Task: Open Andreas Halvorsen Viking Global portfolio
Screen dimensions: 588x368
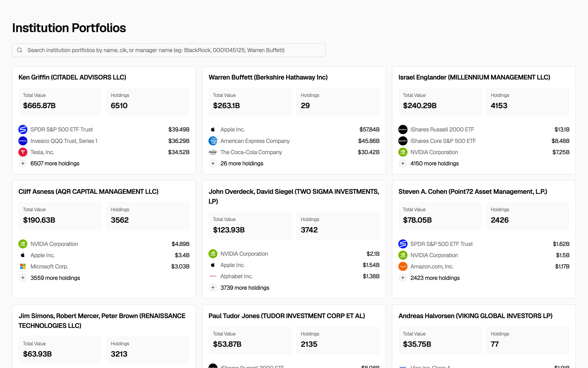Action: point(476,316)
